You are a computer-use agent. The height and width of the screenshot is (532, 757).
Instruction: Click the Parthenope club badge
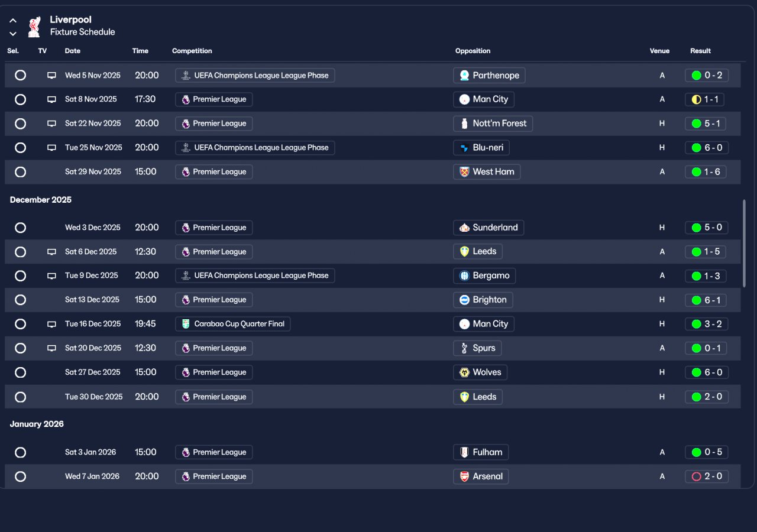click(464, 76)
